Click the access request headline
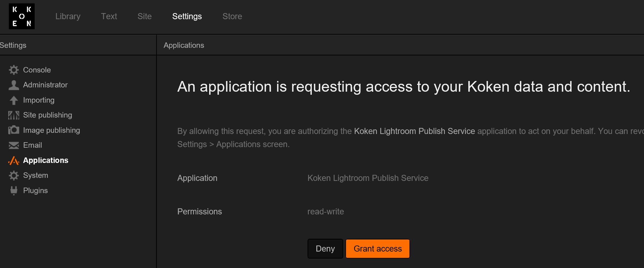644x268 pixels. (404, 87)
